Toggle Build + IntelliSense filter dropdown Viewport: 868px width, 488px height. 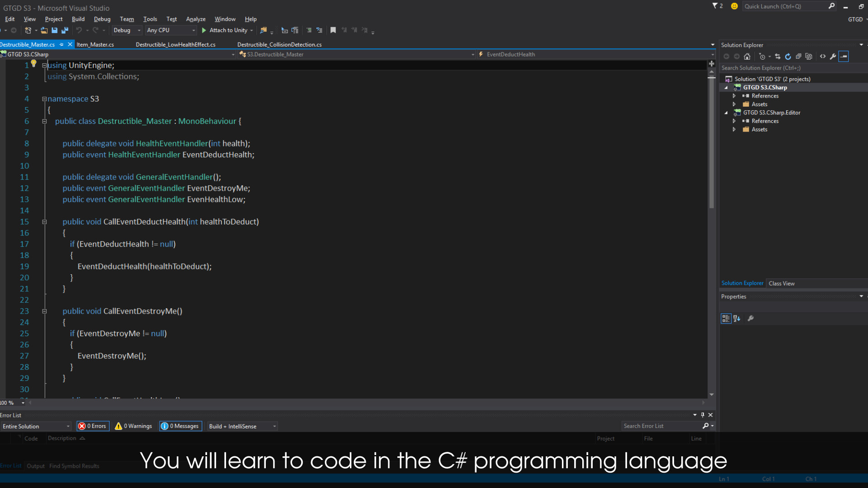coord(274,426)
